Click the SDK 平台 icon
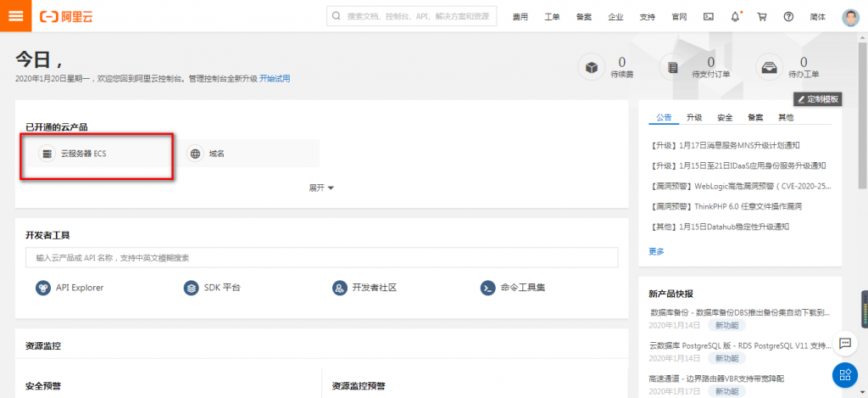The image size is (868, 398). click(x=191, y=288)
